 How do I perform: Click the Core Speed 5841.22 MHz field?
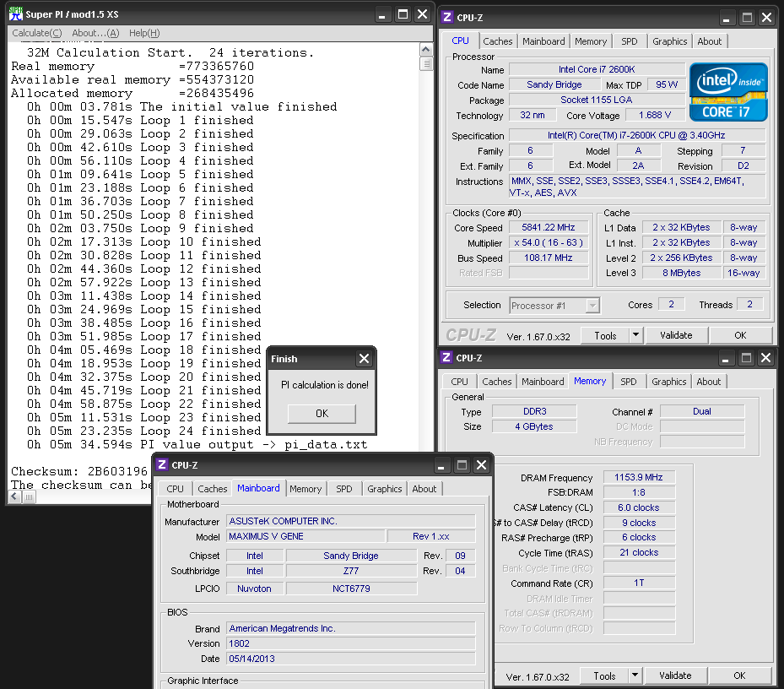click(549, 228)
